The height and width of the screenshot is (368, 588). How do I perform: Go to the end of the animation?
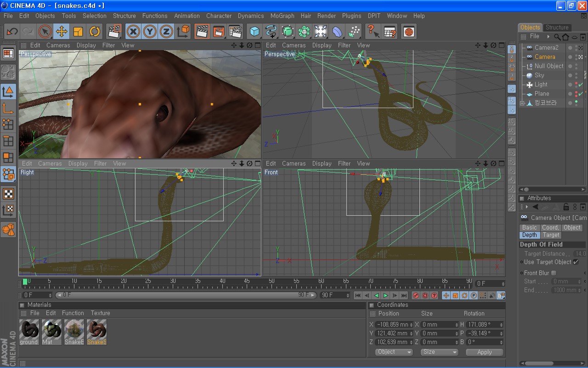tap(404, 295)
